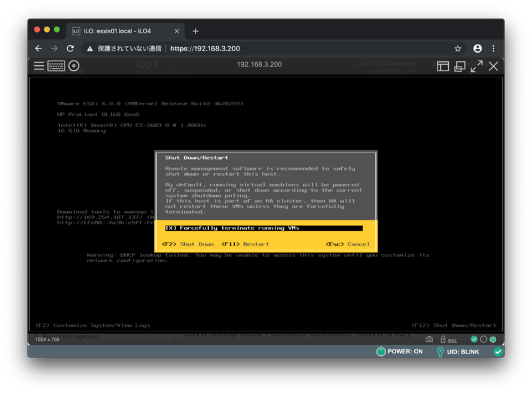Click the POWER: ON status indicator
Screen dimensions: 532x394
point(400,351)
